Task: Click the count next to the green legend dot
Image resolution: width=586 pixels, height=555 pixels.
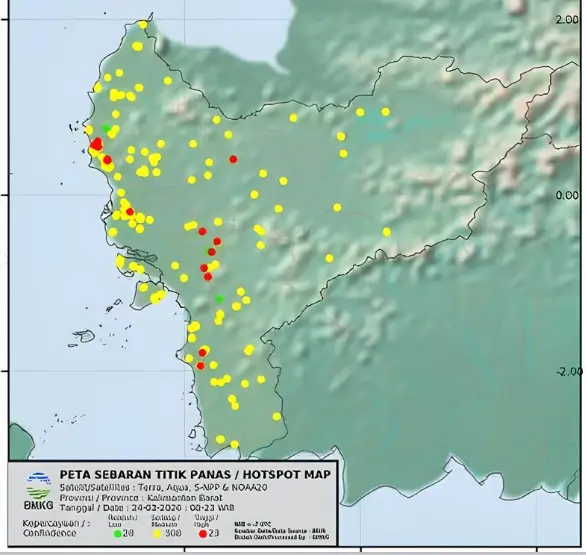Action: (128, 533)
